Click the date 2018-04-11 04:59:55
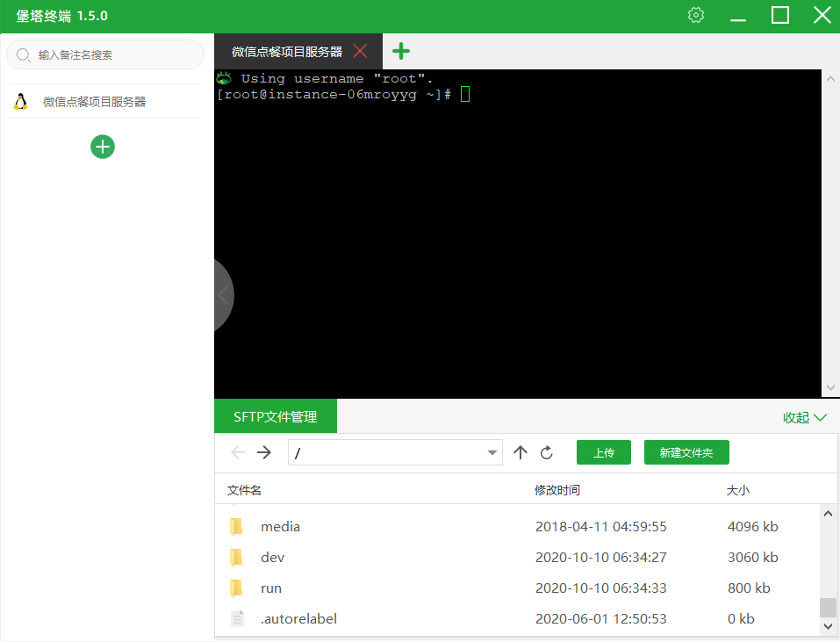The height and width of the screenshot is (642, 840). [x=601, y=527]
